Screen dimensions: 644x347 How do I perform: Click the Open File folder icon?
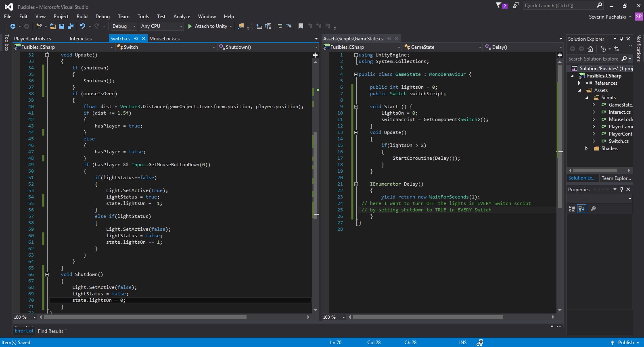pos(53,26)
